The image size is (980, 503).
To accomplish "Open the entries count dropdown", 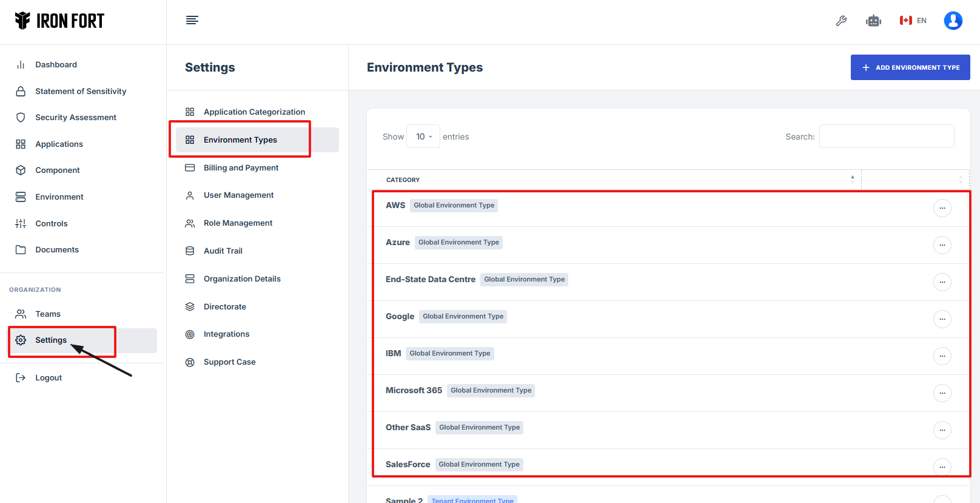I will [x=423, y=137].
